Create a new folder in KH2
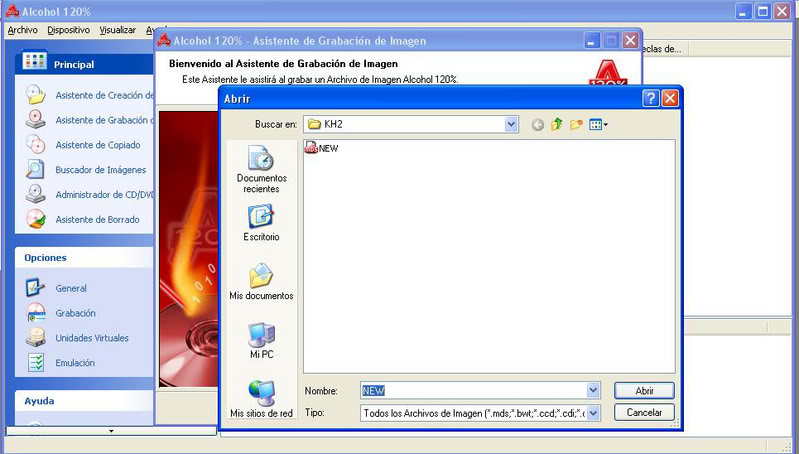Image resolution: width=799 pixels, height=454 pixels. 576,124
